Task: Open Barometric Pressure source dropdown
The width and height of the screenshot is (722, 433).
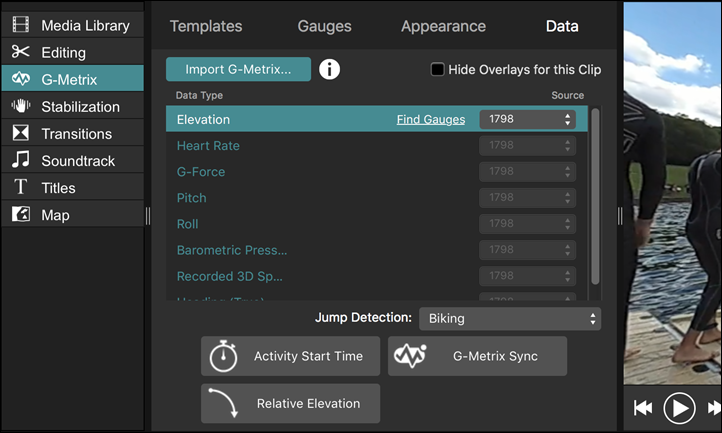Action: tap(528, 250)
